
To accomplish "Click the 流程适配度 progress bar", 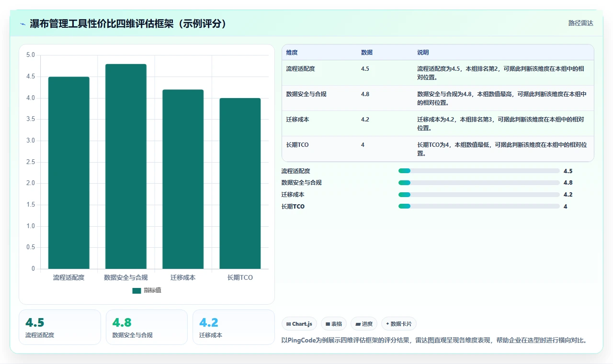I will (479, 171).
